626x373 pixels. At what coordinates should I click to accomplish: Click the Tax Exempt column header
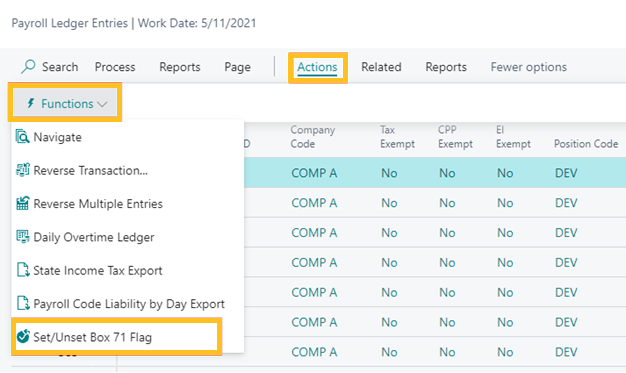397,137
